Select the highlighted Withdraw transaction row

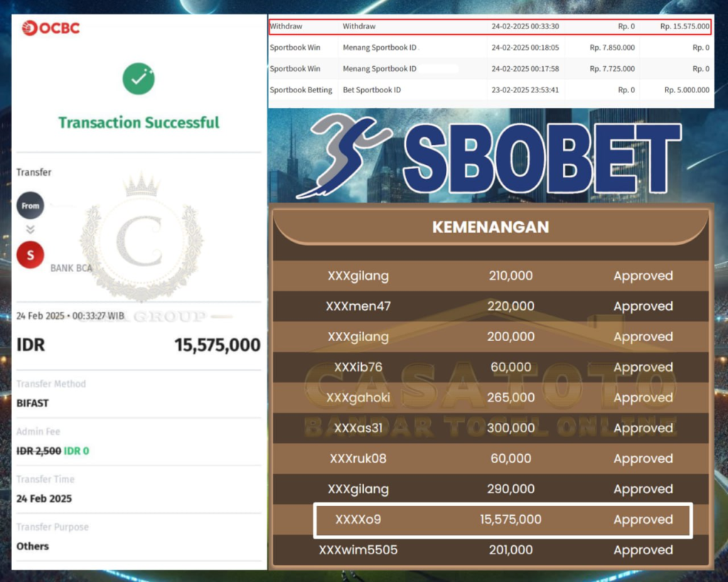coord(491,26)
